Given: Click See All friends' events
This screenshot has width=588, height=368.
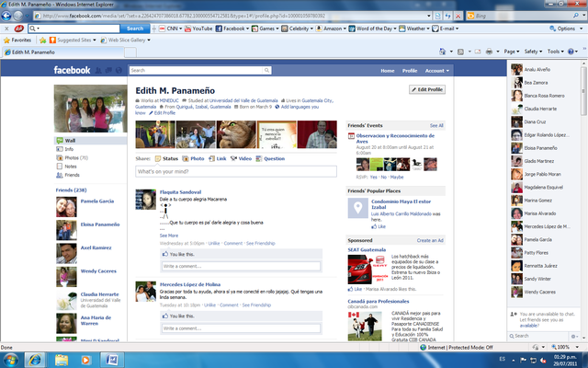Looking at the screenshot, I should 436,125.
